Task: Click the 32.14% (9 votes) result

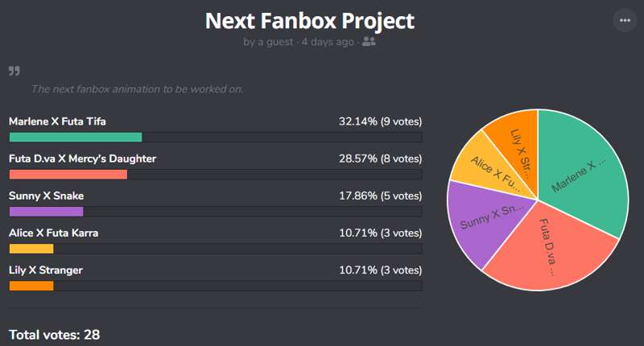Action: tap(380, 122)
